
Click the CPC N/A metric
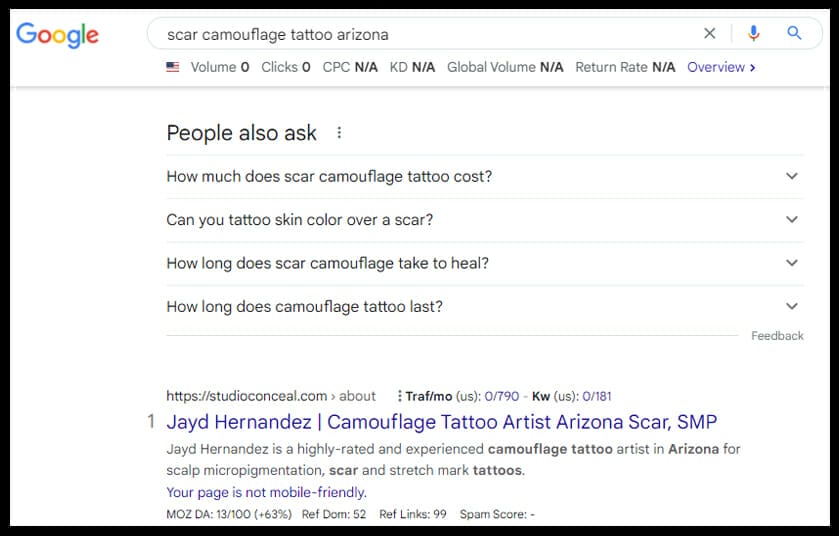pyautogui.click(x=350, y=67)
